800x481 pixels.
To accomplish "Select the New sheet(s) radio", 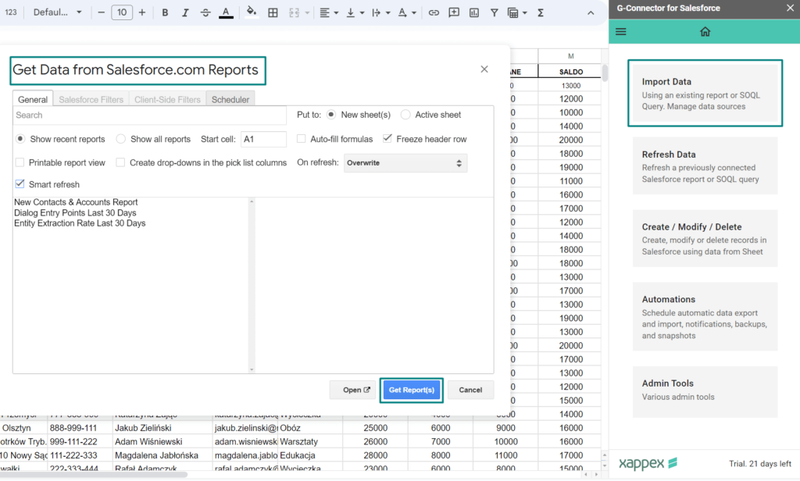I will coord(331,115).
